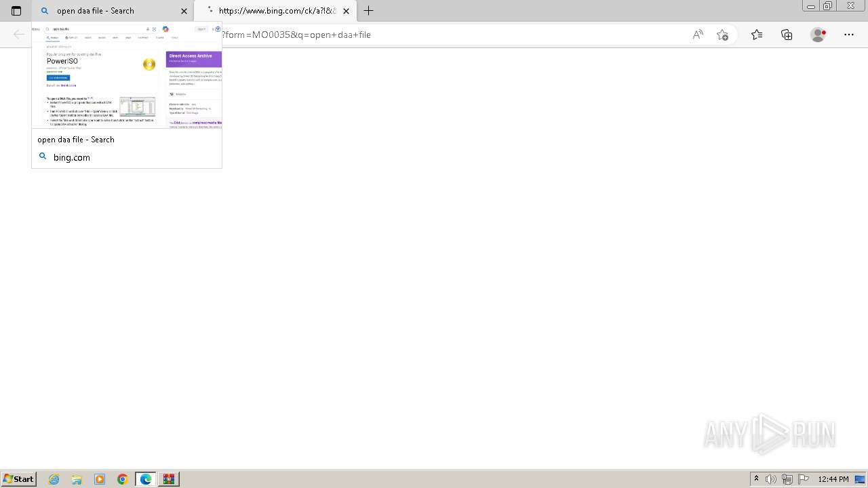Open the volume speaker tray icon
Image resolution: width=868 pixels, height=488 pixels.
click(771, 479)
